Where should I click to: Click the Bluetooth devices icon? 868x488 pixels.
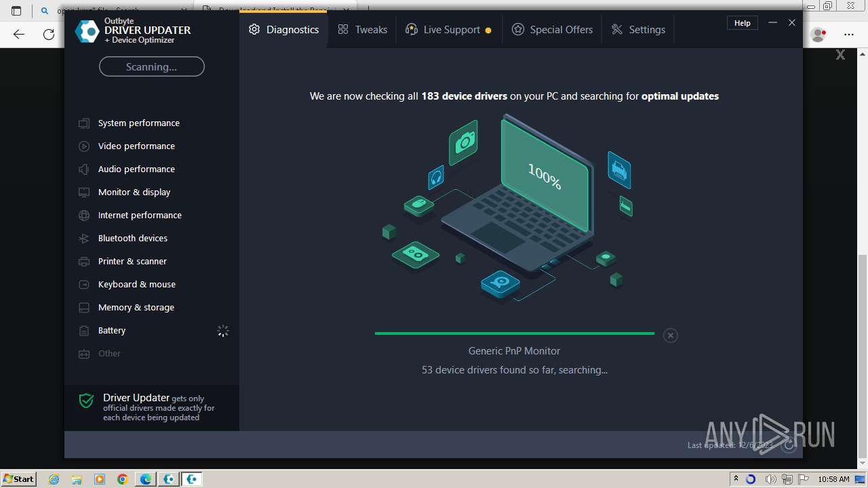click(x=84, y=239)
